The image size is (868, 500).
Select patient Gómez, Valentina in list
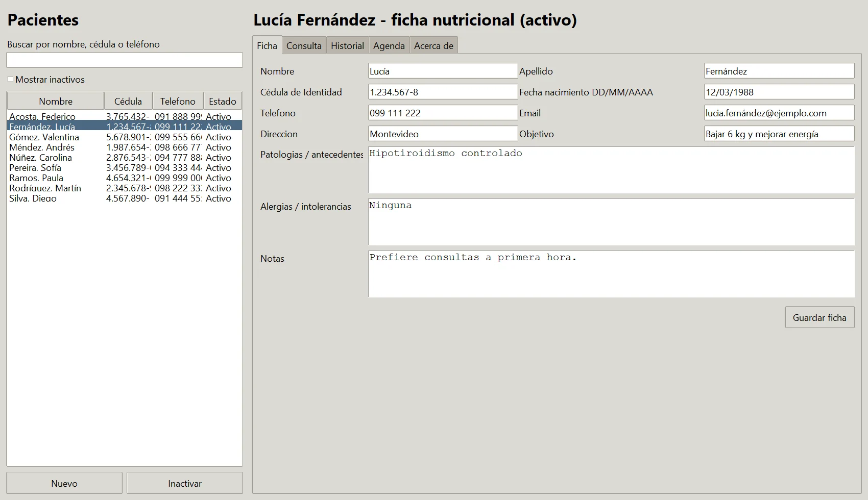[x=125, y=137]
